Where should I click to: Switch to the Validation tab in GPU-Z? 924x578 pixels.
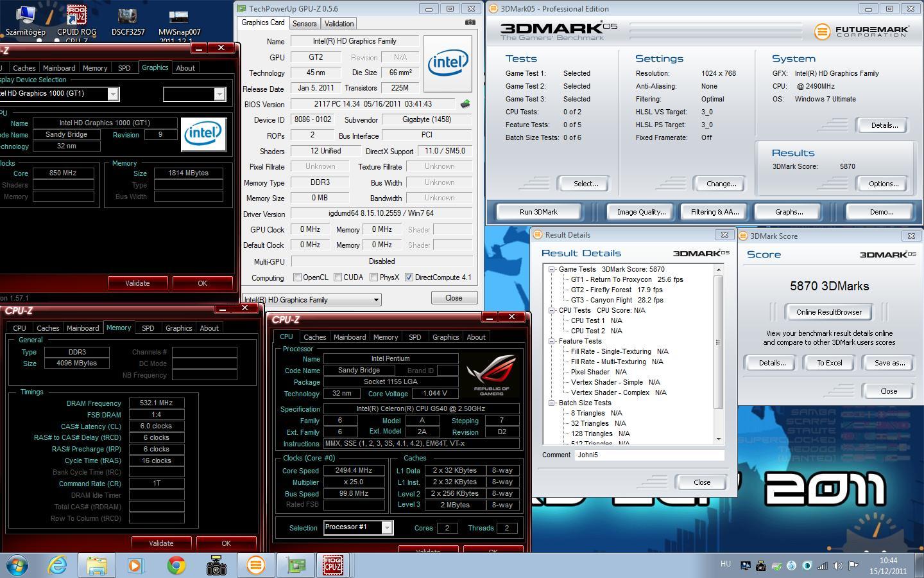(339, 23)
